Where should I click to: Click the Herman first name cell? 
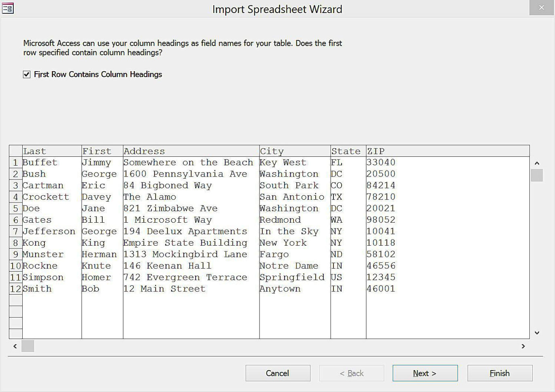102,255
